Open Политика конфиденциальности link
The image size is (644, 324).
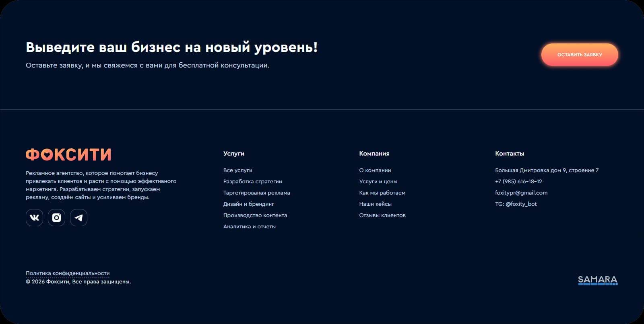coord(68,273)
